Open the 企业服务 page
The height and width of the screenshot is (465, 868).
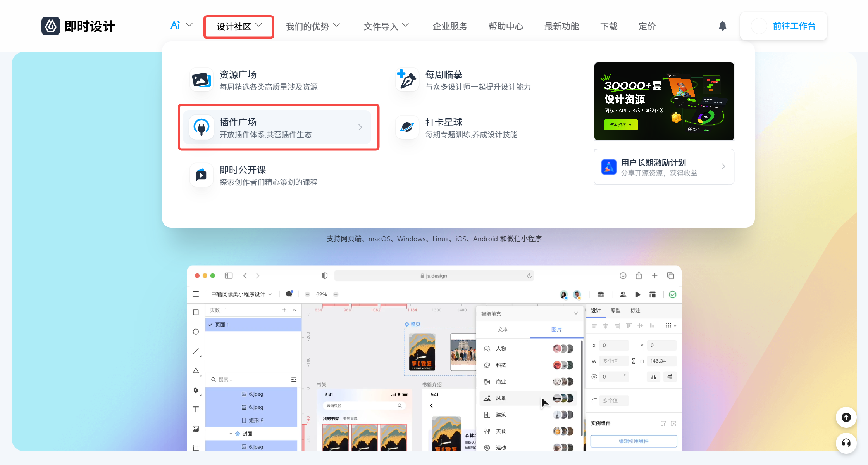pyautogui.click(x=450, y=26)
